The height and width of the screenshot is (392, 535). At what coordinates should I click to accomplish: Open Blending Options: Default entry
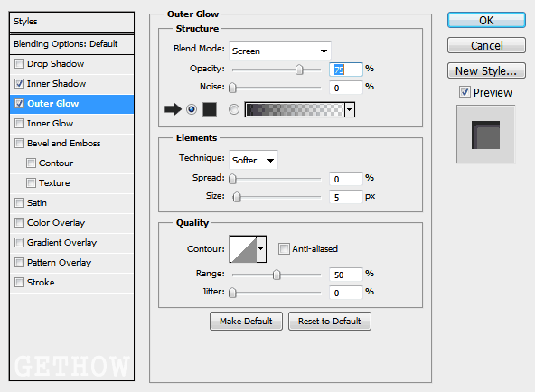pyautogui.click(x=71, y=44)
